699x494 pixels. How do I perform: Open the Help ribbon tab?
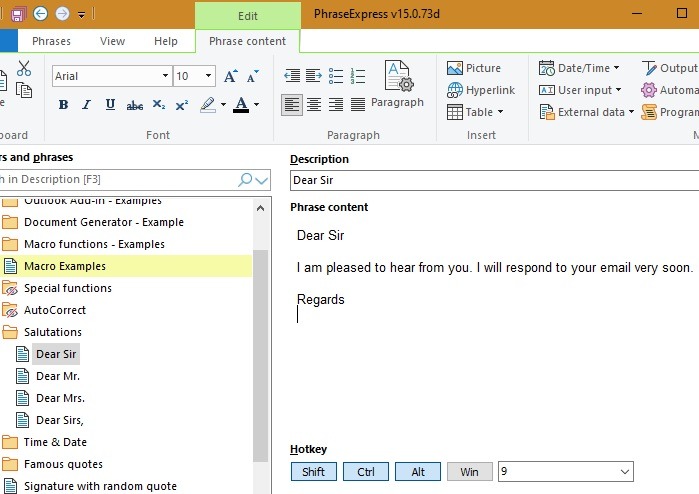click(166, 41)
